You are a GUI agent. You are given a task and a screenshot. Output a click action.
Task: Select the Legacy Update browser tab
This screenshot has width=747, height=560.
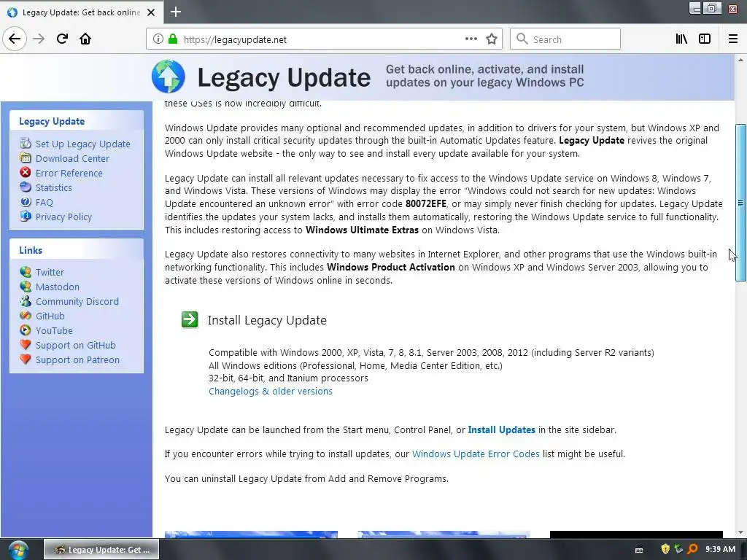[82, 12]
